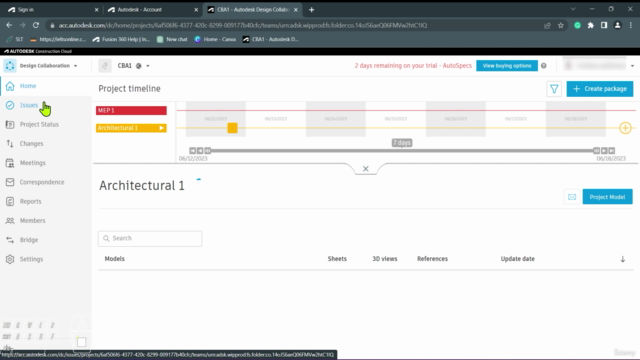The image size is (640, 360).
Task: Bookmark this page with star icon
Action: pyautogui.click(x=561, y=25)
